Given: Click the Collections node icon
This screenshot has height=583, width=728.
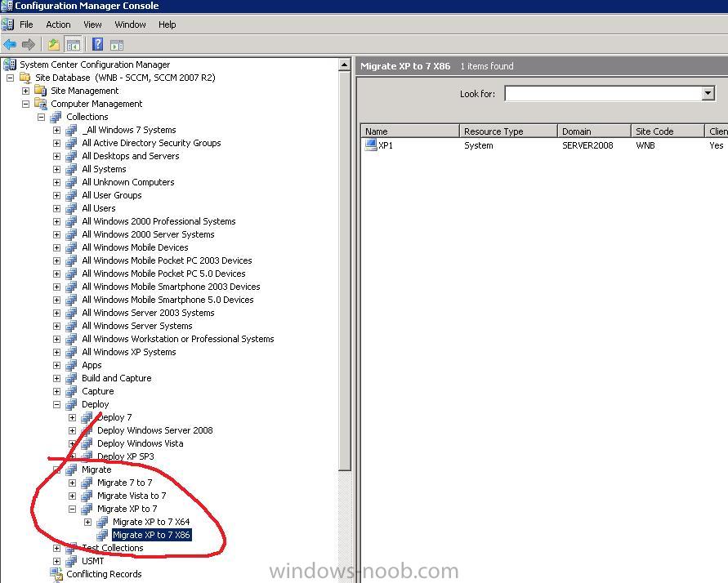Looking at the screenshot, I should [x=56, y=117].
